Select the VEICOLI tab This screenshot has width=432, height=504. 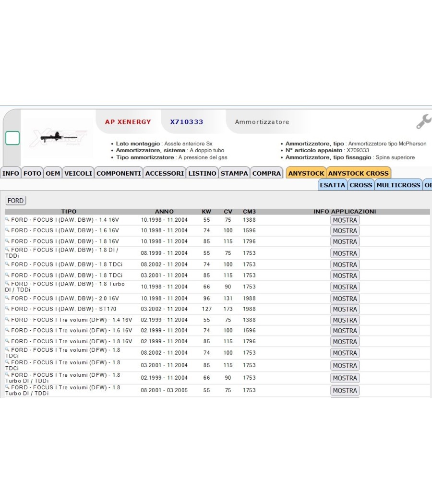pos(78,173)
